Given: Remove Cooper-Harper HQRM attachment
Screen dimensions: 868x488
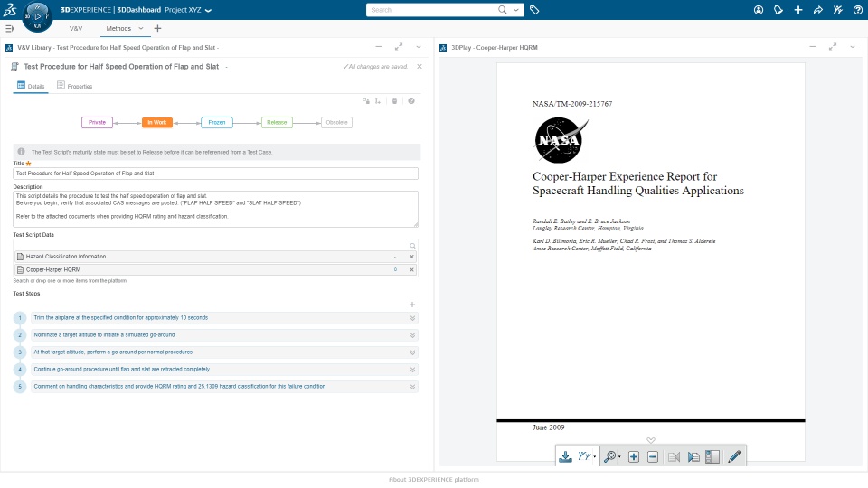Looking at the screenshot, I should click(412, 269).
